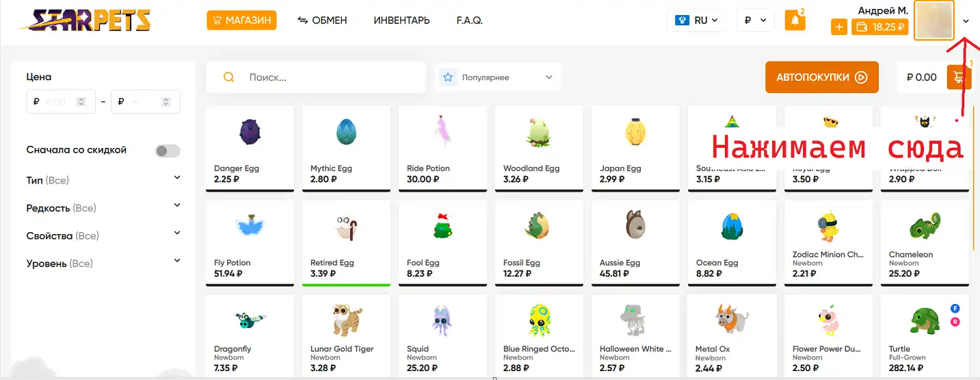The width and height of the screenshot is (980, 380).
Task: Toggle the 'Сначала со скидкой' switch
Action: point(168,151)
